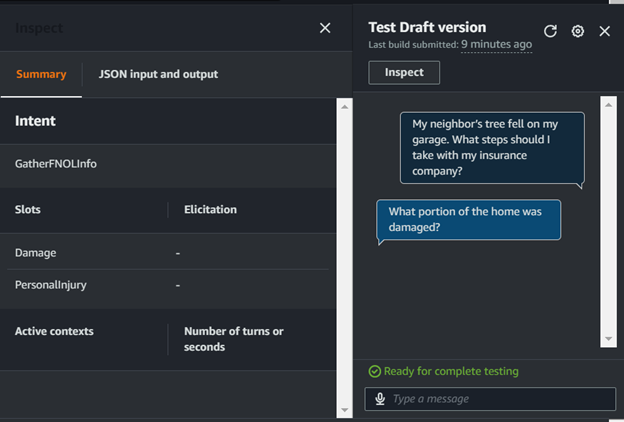Click bot reply 'What portion of the home'
This screenshot has width=624, height=422.
468,219
